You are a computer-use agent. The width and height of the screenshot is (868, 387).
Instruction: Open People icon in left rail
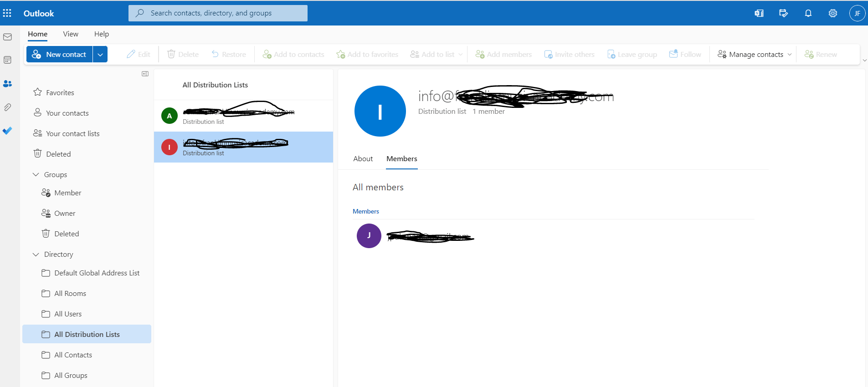(7, 84)
